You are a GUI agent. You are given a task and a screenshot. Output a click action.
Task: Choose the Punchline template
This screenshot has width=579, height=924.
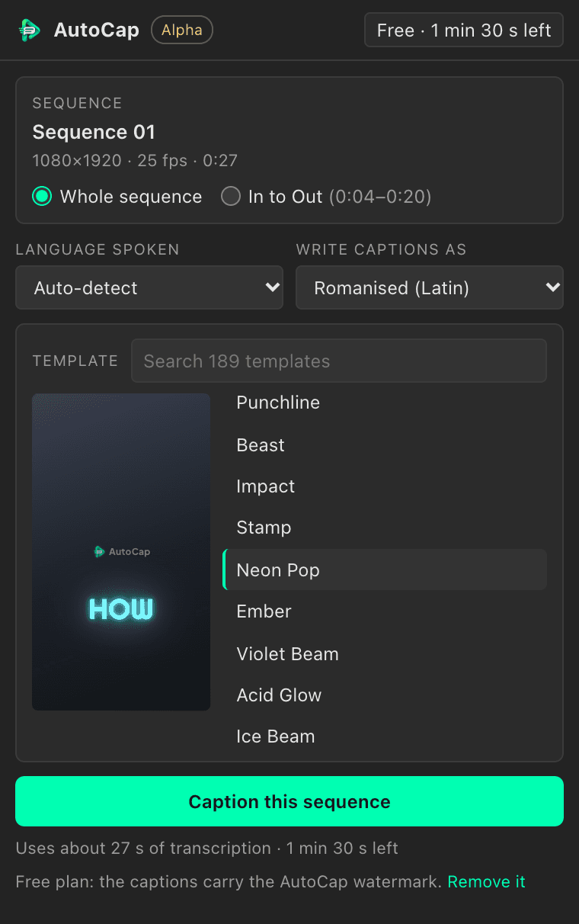[385, 403]
